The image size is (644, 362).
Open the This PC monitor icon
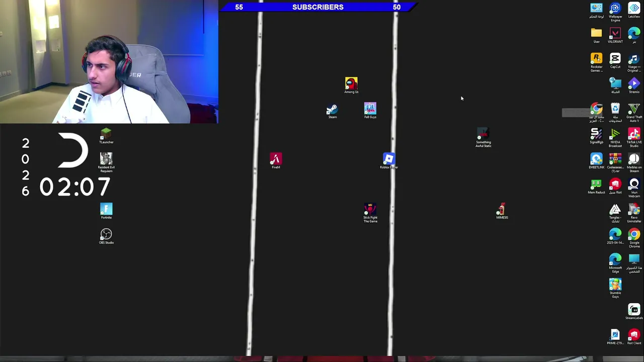(x=634, y=263)
